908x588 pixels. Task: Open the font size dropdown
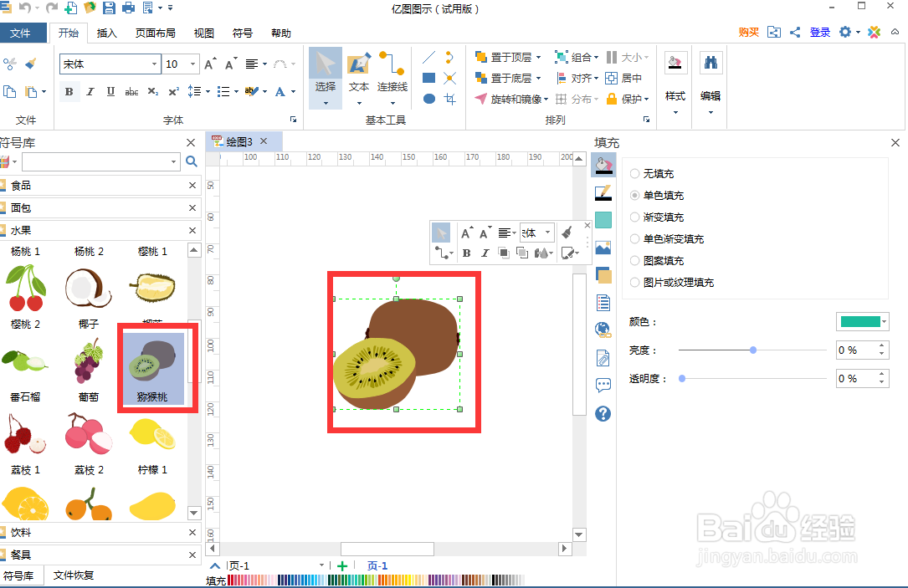[x=192, y=64]
